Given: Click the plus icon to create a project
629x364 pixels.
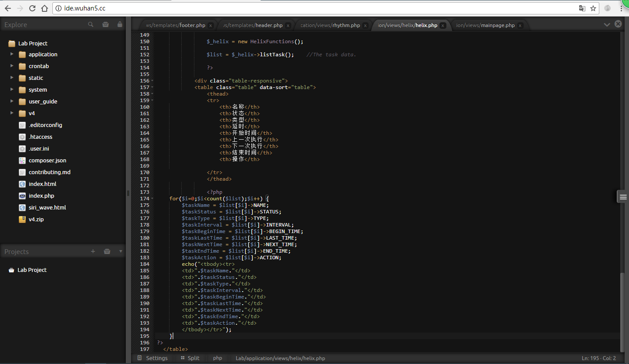Looking at the screenshot, I should coord(93,251).
